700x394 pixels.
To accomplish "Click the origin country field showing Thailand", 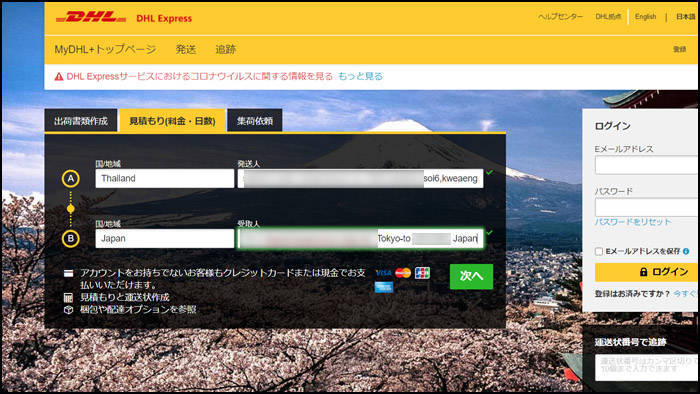I will [165, 178].
